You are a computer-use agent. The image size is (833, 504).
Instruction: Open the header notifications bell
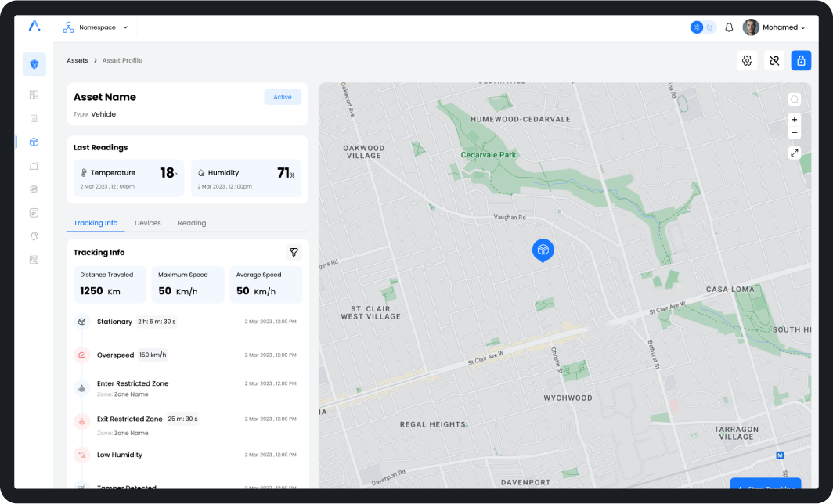729,27
